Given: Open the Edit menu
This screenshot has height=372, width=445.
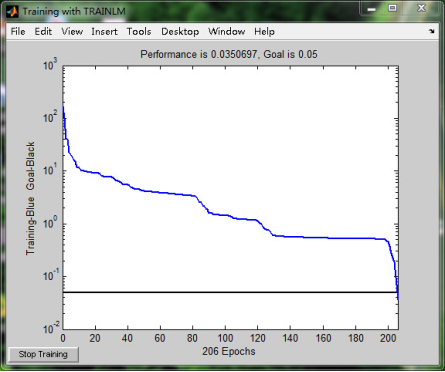Looking at the screenshot, I should pos(43,32).
